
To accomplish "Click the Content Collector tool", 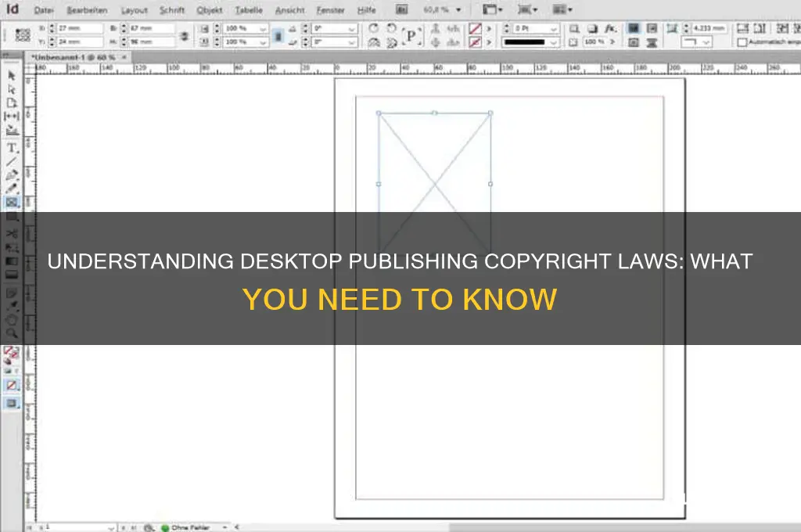I will [11, 131].
